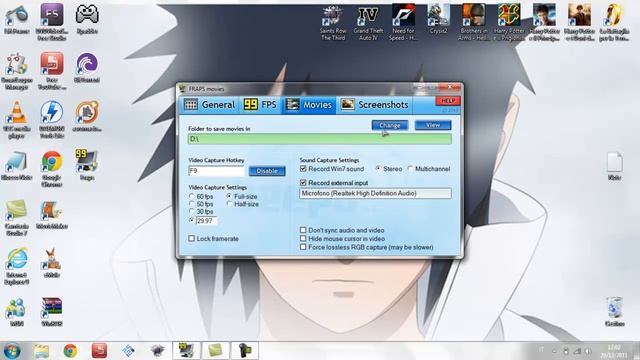Open the Windows Start menu
Viewport: 640px width, 360px height.
tap(12, 351)
